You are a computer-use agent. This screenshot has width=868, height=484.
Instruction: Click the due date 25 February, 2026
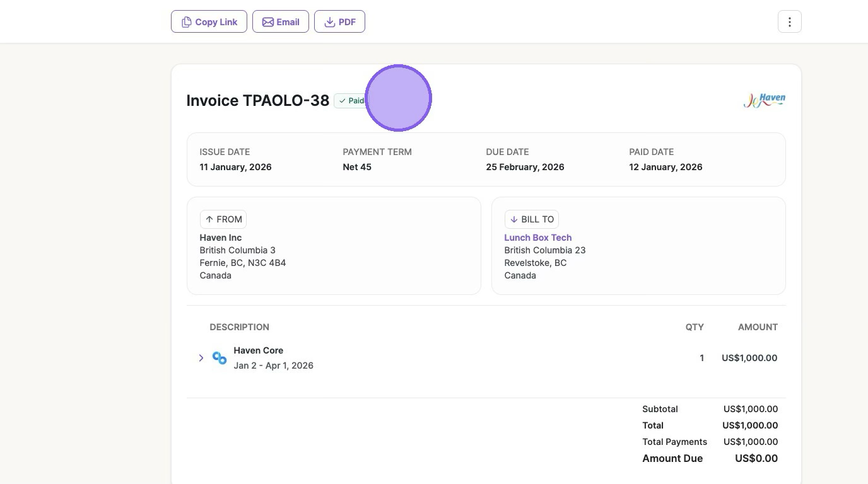(525, 167)
